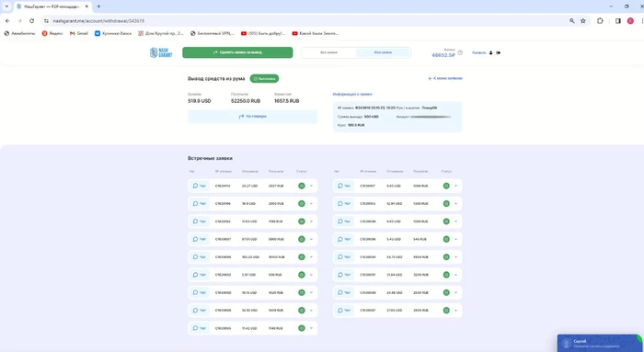This screenshot has height=352, width=644.
Task: Click the Chrome profile avatar
Action: pos(630,20)
